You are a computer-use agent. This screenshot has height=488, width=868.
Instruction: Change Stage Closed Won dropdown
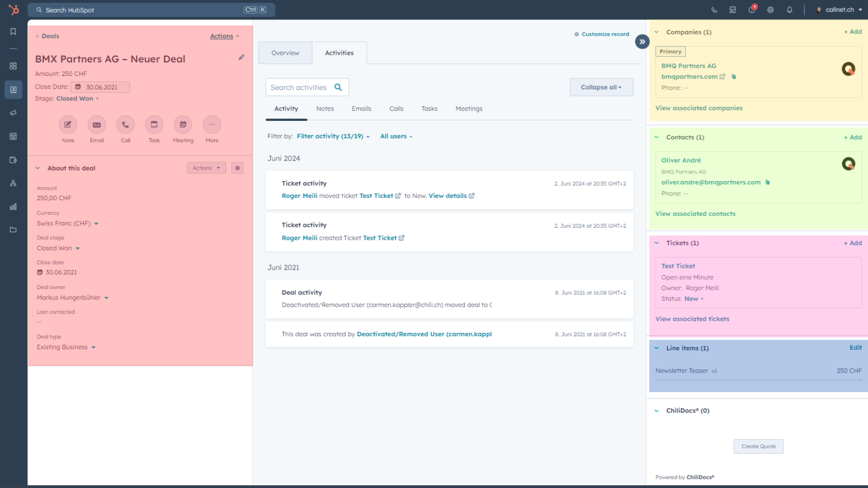pyautogui.click(x=78, y=99)
